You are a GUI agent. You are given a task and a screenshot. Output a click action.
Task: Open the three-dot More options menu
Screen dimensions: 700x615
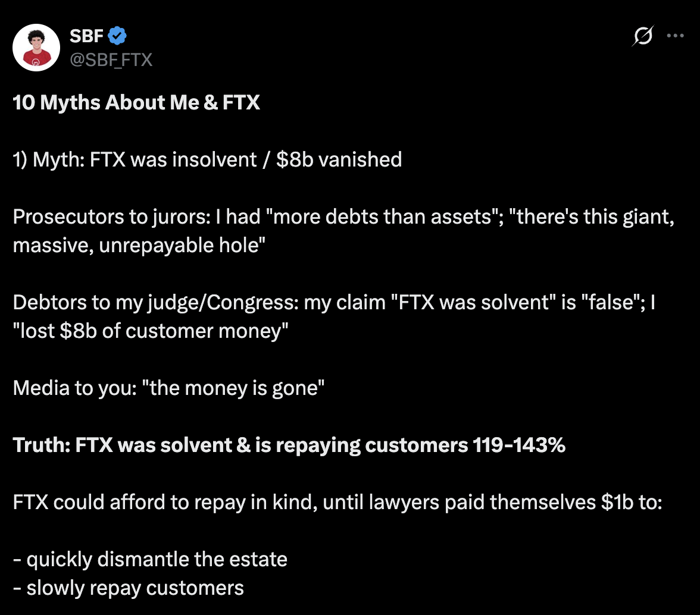675,36
